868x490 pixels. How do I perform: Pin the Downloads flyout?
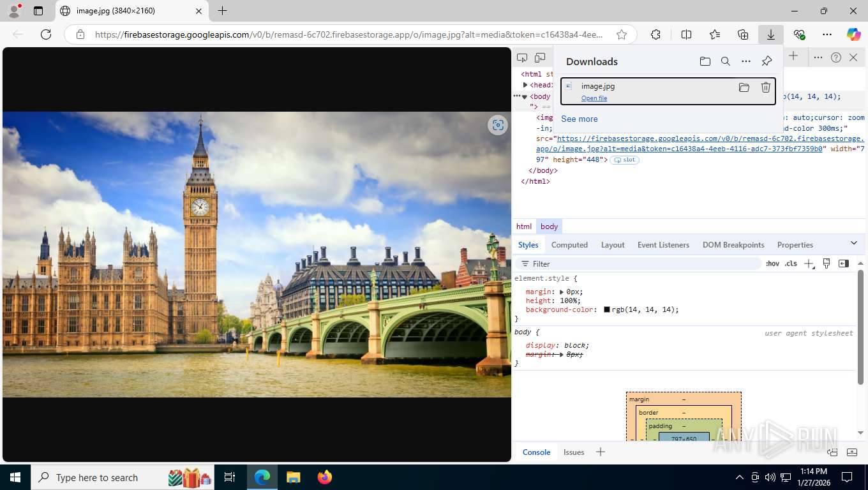(x=767, y=61)
